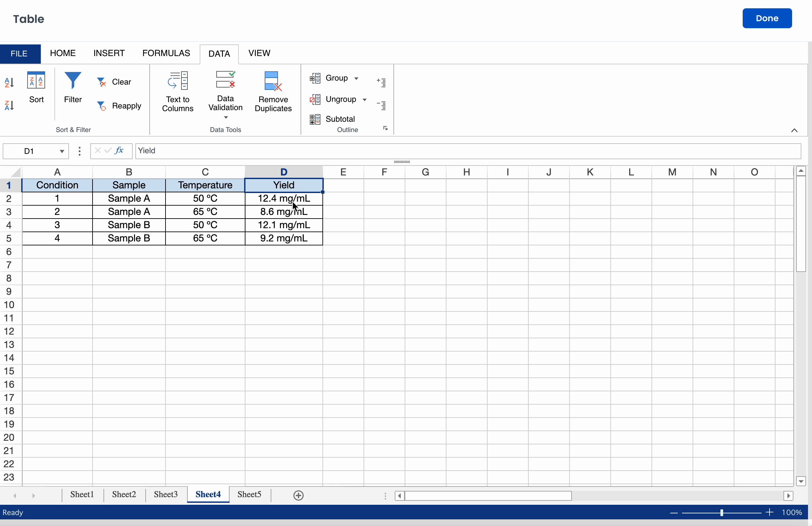Open the Ungroup dropdown arrow

coord(365,99)
